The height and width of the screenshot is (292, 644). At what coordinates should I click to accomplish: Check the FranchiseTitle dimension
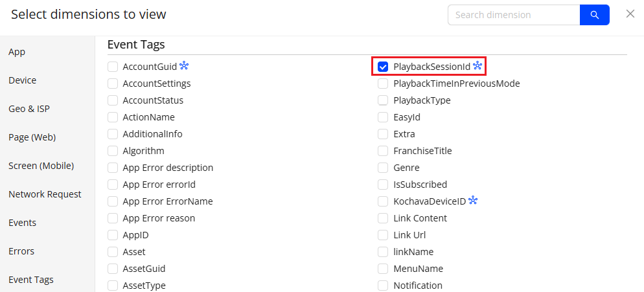(x=383, y=151)
